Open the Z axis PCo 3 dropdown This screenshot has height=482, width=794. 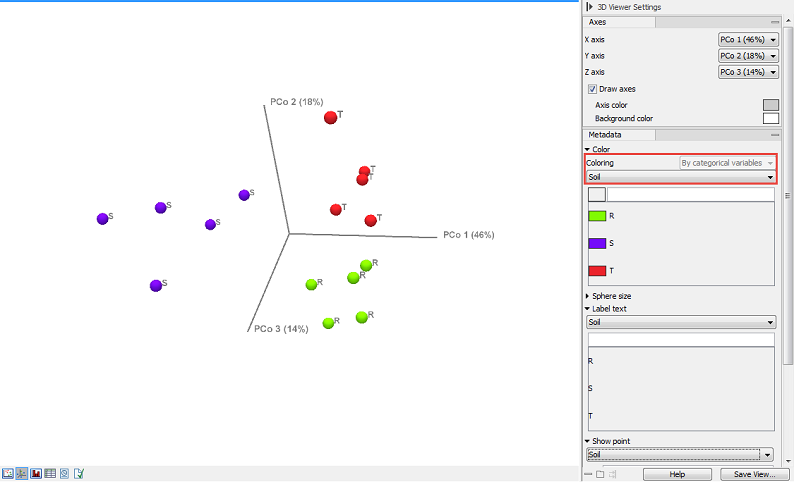(x=747, y=72)
